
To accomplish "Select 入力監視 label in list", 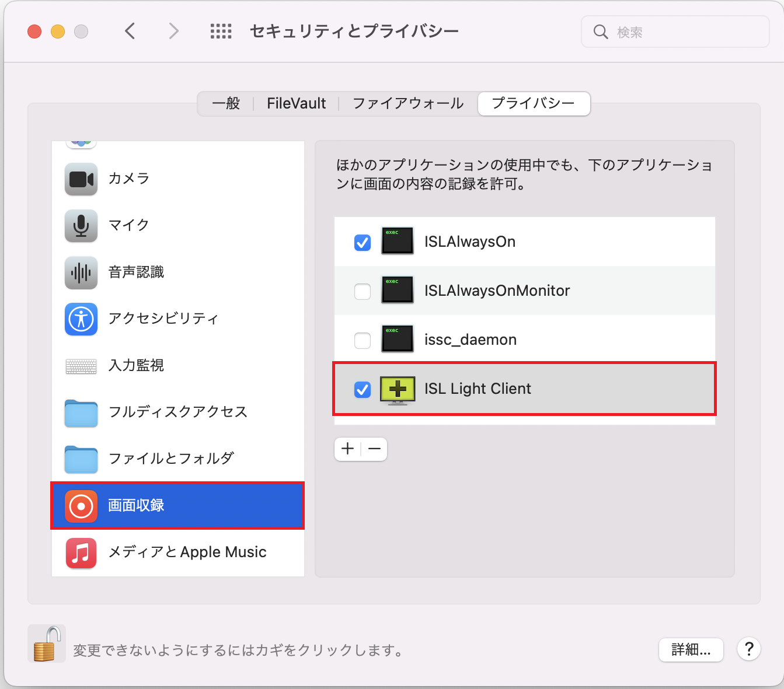I will click(x=137, y=365).
